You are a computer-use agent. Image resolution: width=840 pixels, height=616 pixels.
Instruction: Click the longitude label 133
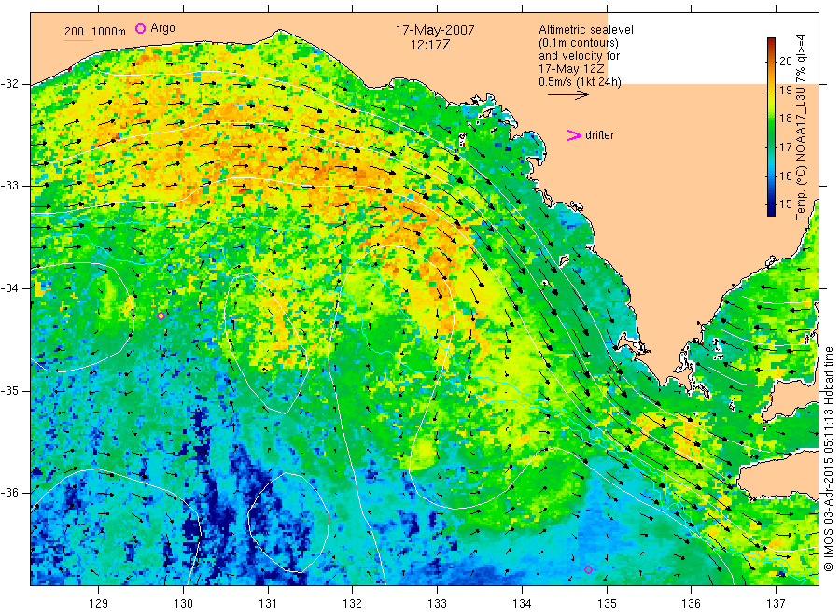[x=437, y=604]
